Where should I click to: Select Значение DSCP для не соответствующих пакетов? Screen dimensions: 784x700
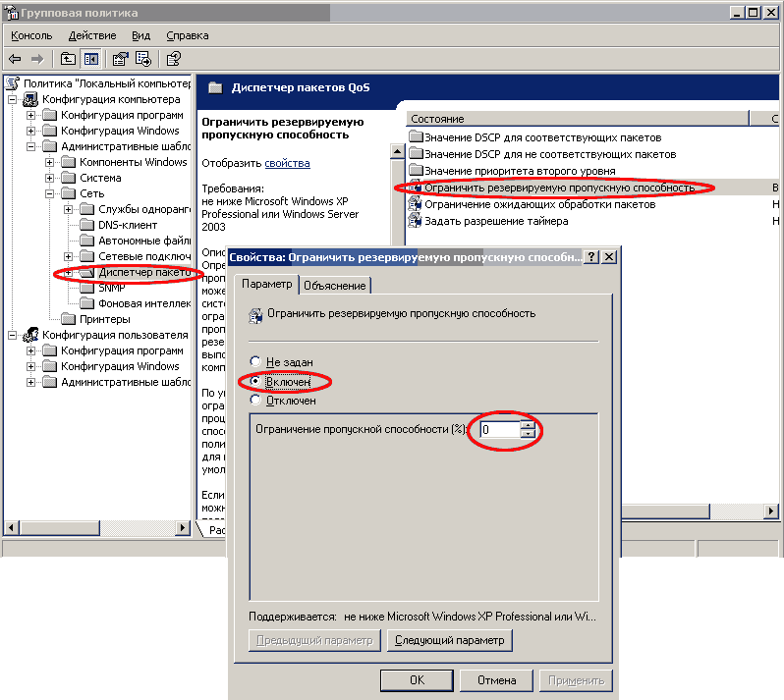(x=550, y=154)
